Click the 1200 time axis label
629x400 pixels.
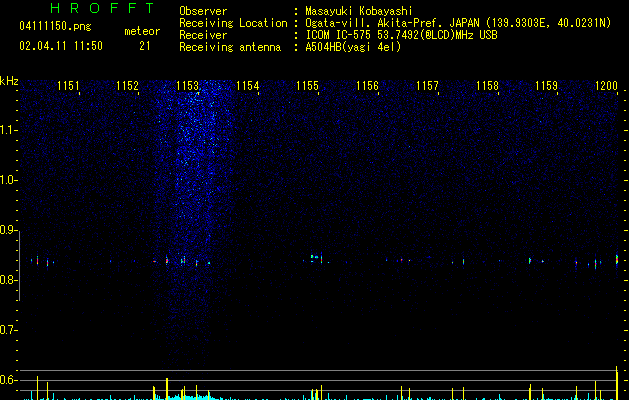(607, 86)
